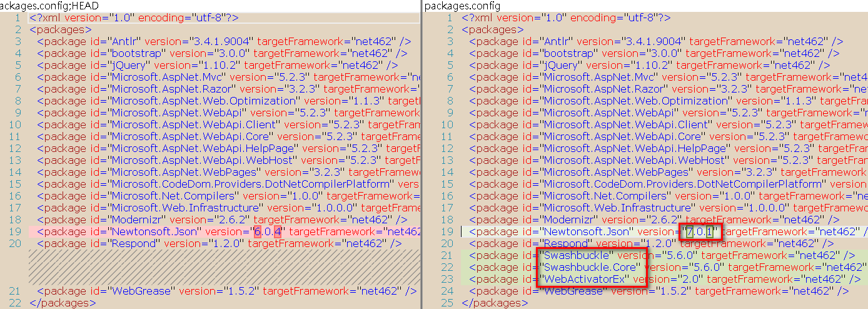Click version "7.0.1" in the right pane
Screen dimensions: 868x309
pyautogui.click(x=701, y=232)
